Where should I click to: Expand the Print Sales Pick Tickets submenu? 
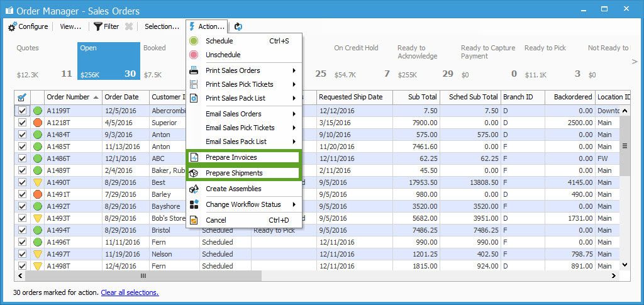pyautogui.click(x=294, y=84)
